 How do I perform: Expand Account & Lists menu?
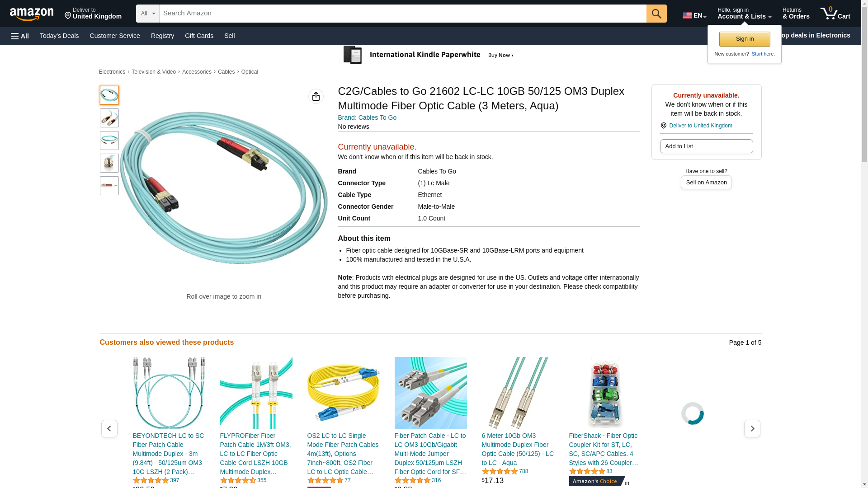point(744,14)
